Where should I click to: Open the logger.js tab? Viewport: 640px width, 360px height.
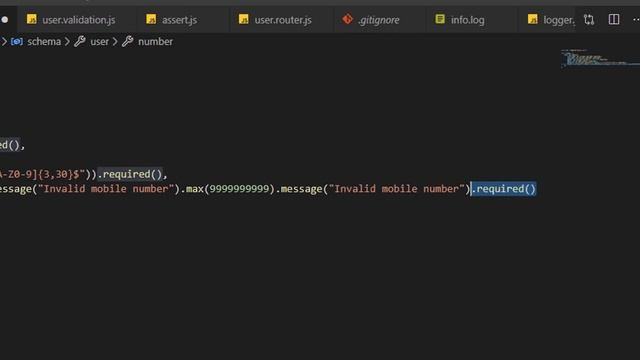click(x=547, y=20)
